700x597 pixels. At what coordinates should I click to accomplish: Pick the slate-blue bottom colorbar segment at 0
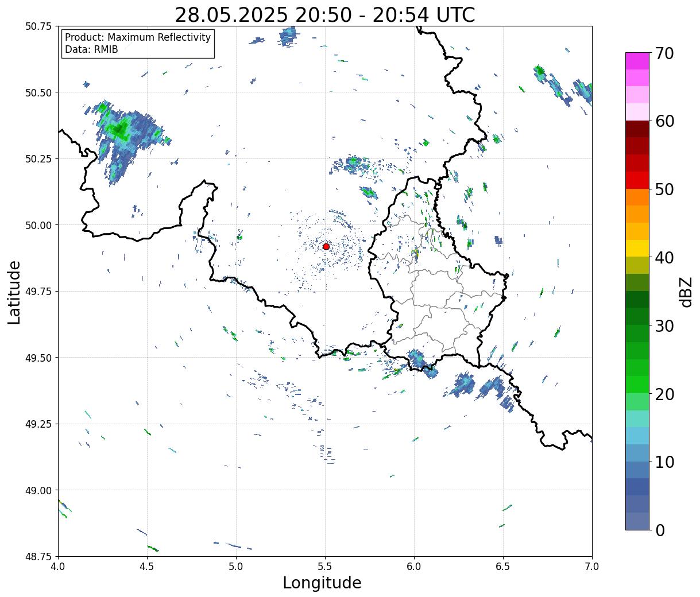pos(637,521)
